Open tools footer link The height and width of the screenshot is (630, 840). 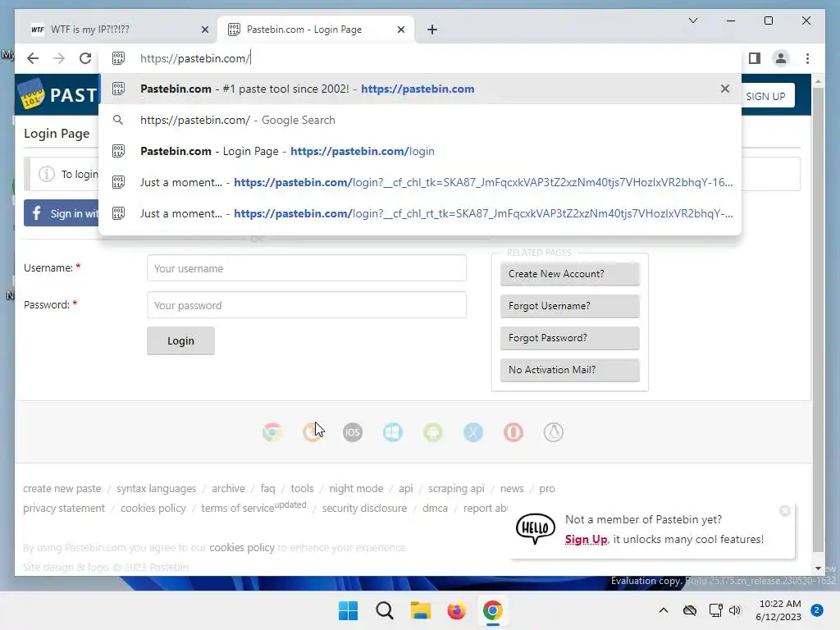coord(302,489)
